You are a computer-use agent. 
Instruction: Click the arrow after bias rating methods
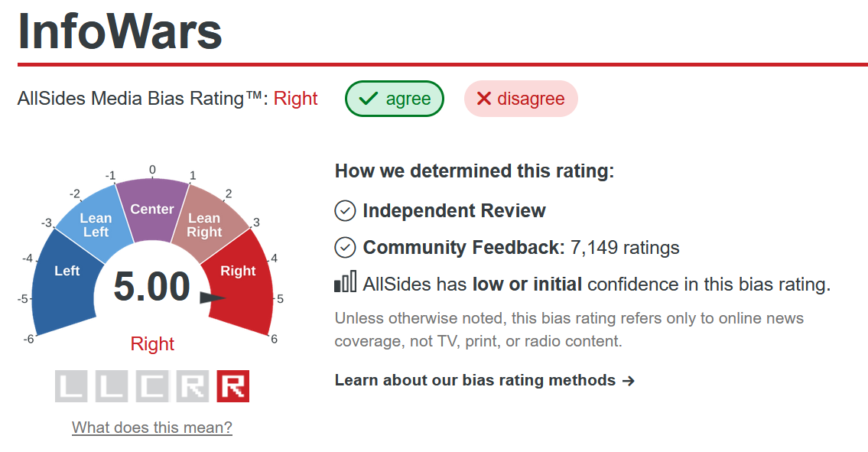coord(629,381)
